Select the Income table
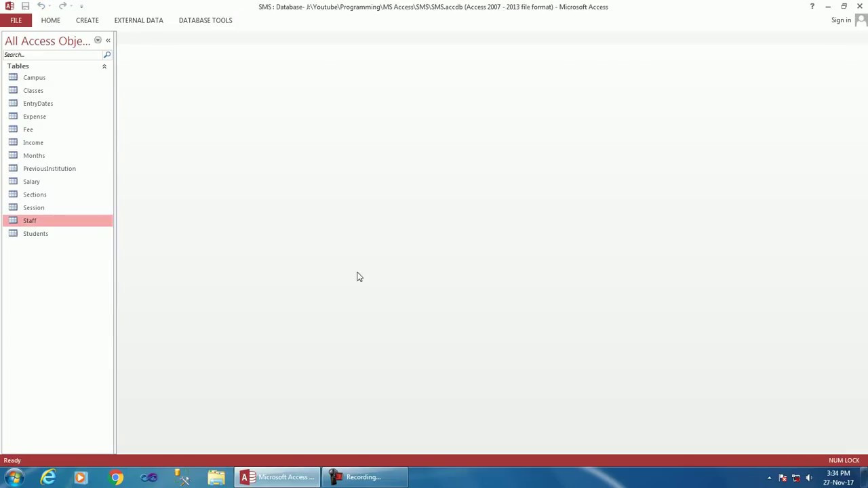Screen dimensions: 868x488 pos(58,142)
